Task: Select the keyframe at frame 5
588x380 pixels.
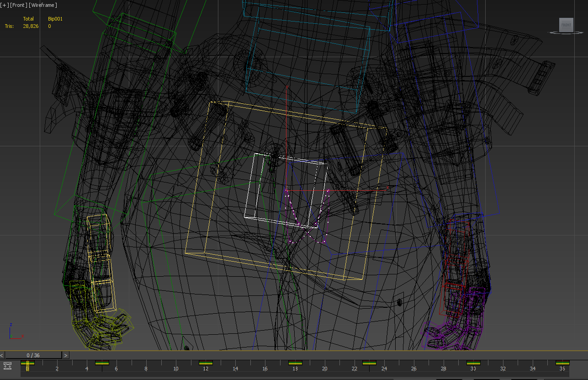Action: click(x=102, y=363)
